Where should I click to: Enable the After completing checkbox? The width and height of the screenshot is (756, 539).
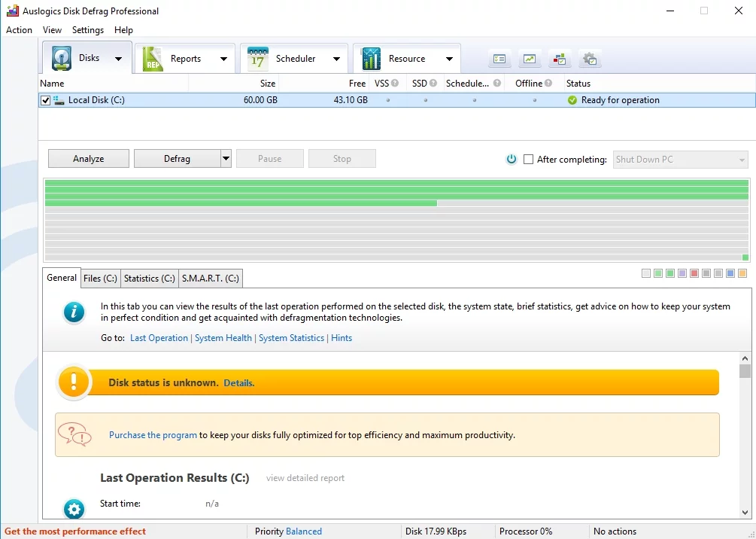[x=528, y=160]
